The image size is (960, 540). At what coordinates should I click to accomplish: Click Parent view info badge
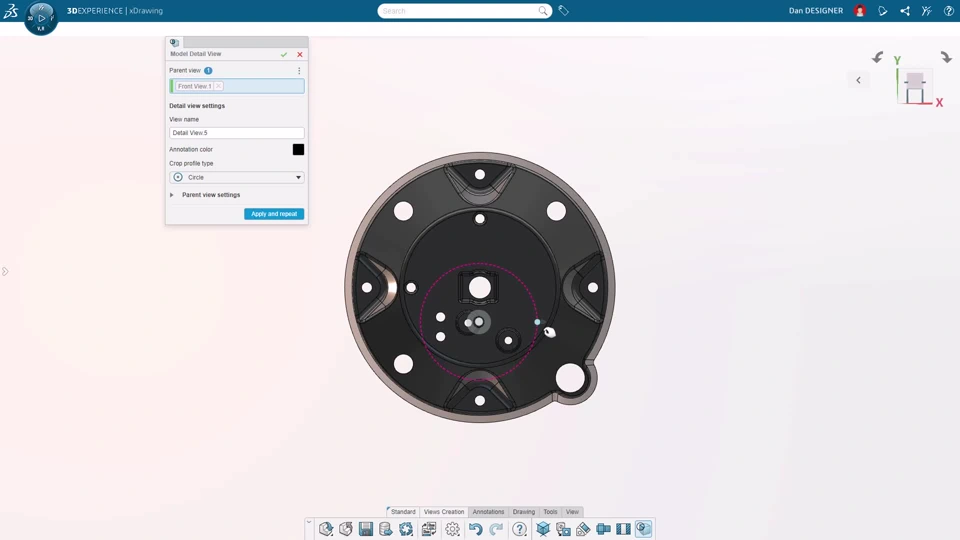tap(208, 70)
